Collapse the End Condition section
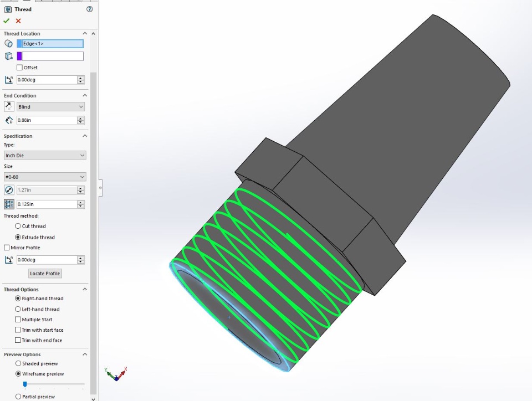The width and height of the screenshot is (532, 401). 85,95
